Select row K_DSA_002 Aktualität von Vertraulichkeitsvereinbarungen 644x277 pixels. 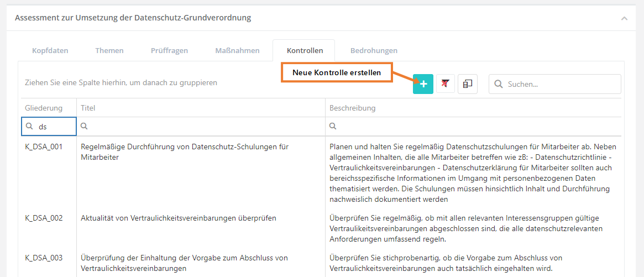tap(179, 218)
